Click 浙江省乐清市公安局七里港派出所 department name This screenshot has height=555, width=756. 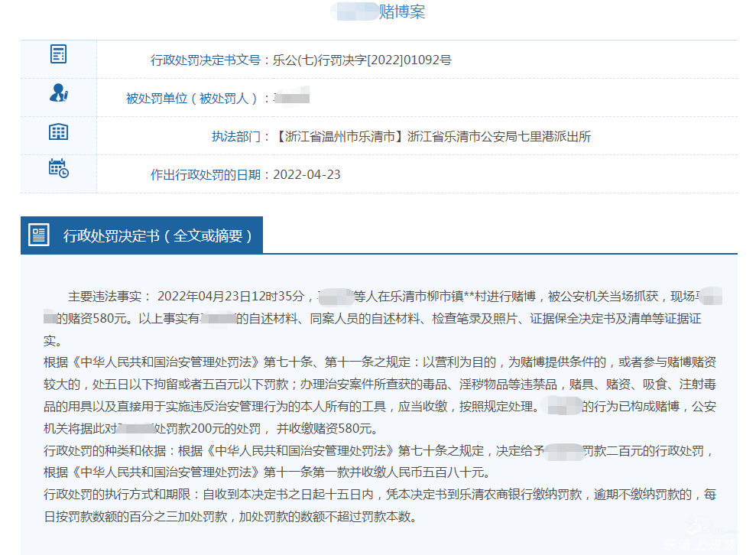[499, 137]
